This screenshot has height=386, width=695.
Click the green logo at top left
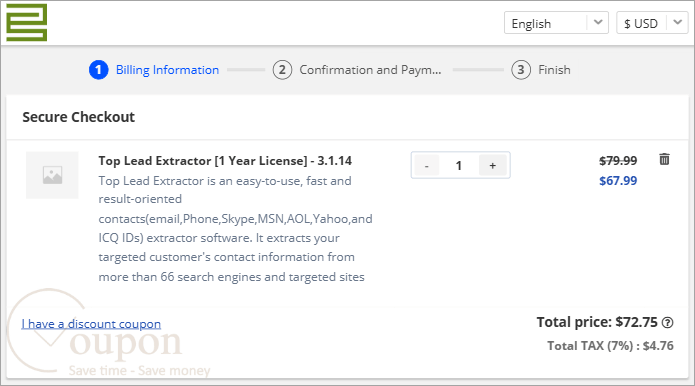click(27, 23)
